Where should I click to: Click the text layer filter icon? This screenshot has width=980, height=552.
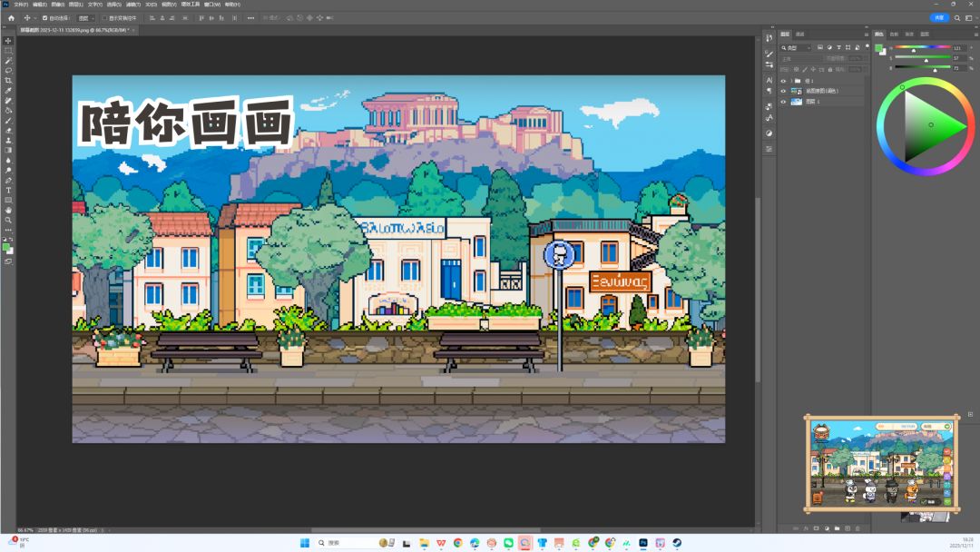[x=838, y=47]
